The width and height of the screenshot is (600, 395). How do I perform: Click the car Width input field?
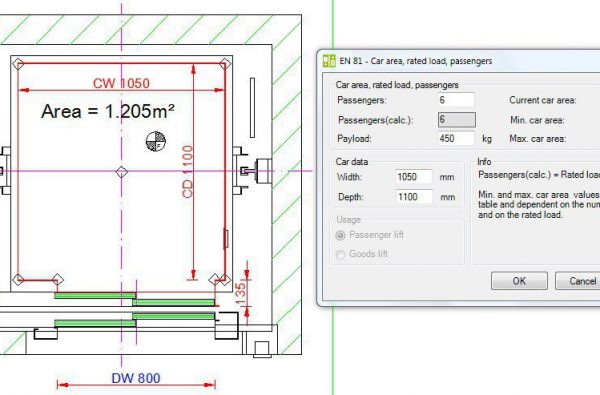tap(414, 177)
